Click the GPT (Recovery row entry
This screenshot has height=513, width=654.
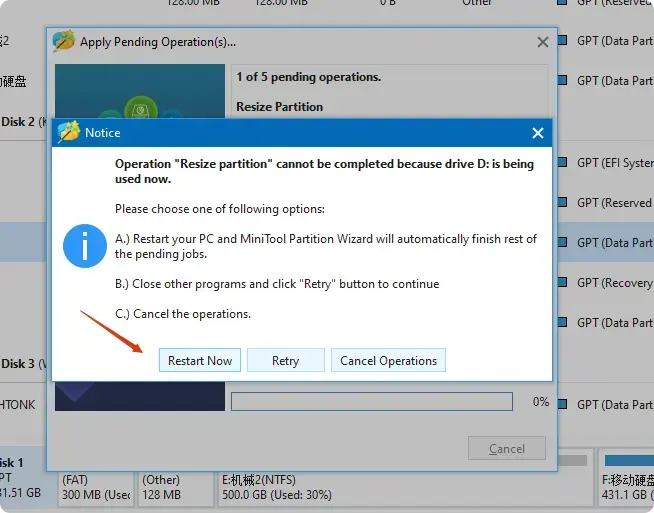606,283
